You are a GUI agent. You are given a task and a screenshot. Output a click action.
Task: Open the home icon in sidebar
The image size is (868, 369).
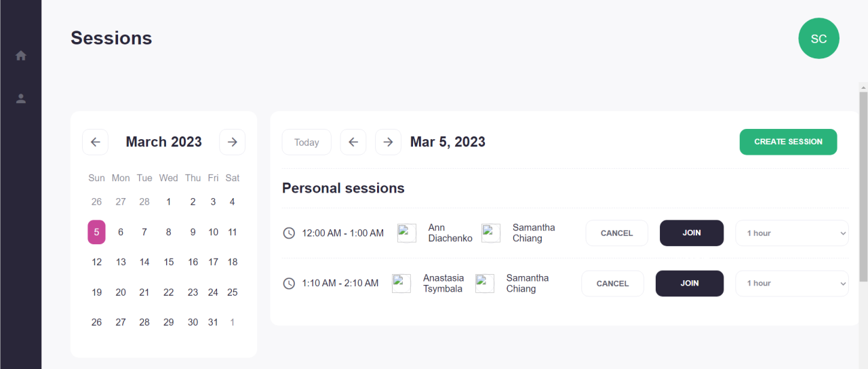[x=21, y=56]
